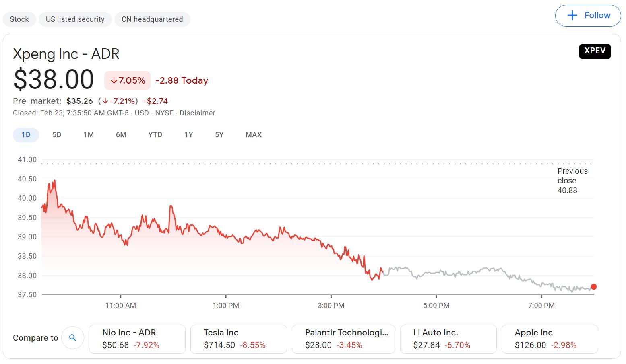Click the search icon next to Compare to
This screenshot has width=626, height=364.
[73, 338]
